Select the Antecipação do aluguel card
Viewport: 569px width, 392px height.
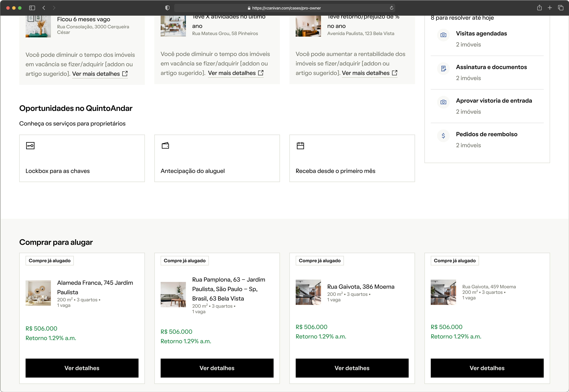tap(217, 158)
